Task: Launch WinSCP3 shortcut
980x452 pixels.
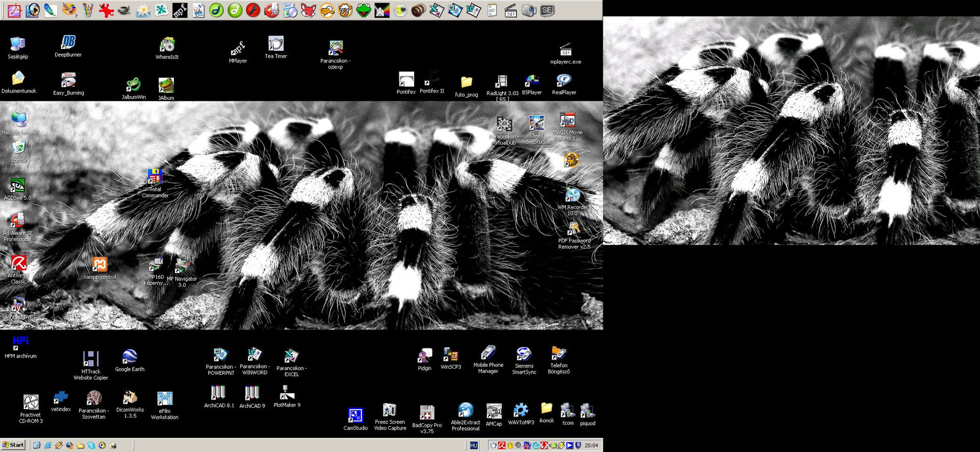Action: tap(451, 358)
